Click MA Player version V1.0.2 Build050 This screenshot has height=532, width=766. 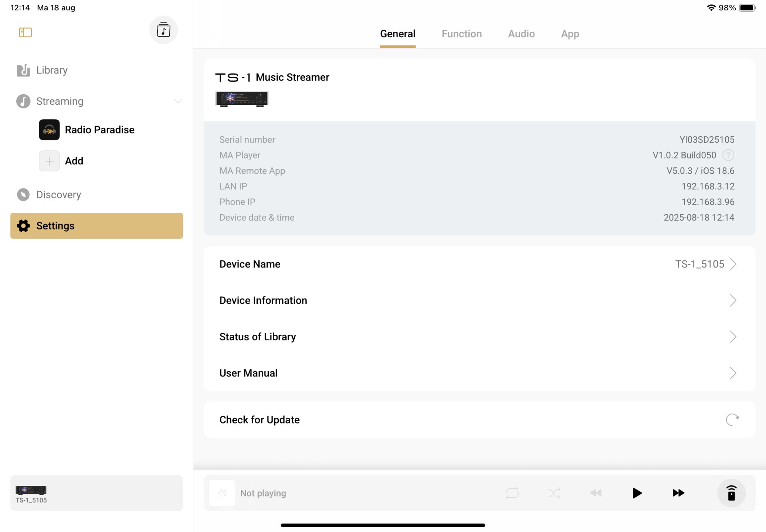tap(684, 155)
